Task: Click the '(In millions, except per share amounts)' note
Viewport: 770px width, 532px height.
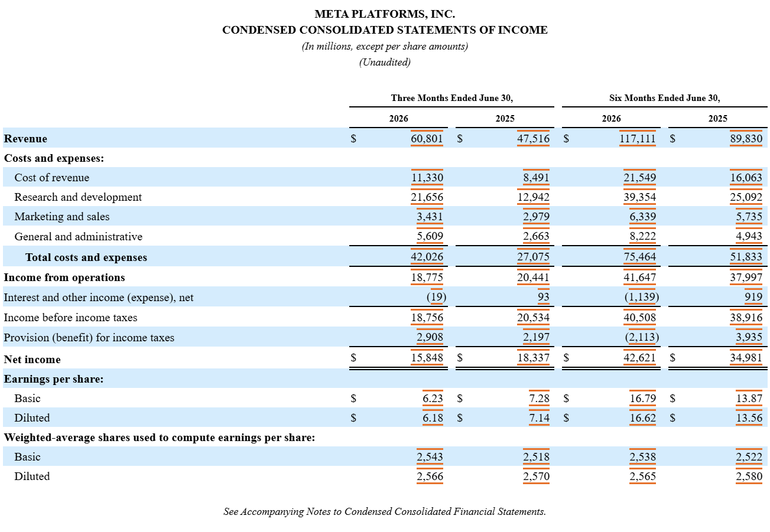Action: [x=385, y=46]
